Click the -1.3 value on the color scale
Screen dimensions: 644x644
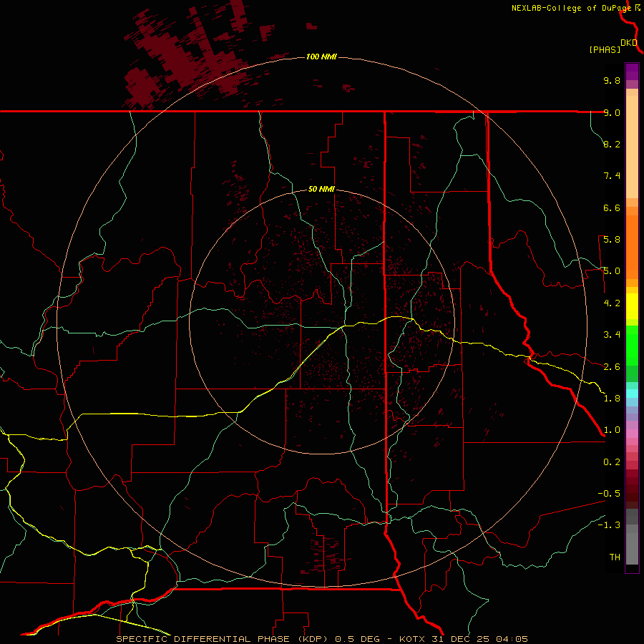click(x=609, y=525)
